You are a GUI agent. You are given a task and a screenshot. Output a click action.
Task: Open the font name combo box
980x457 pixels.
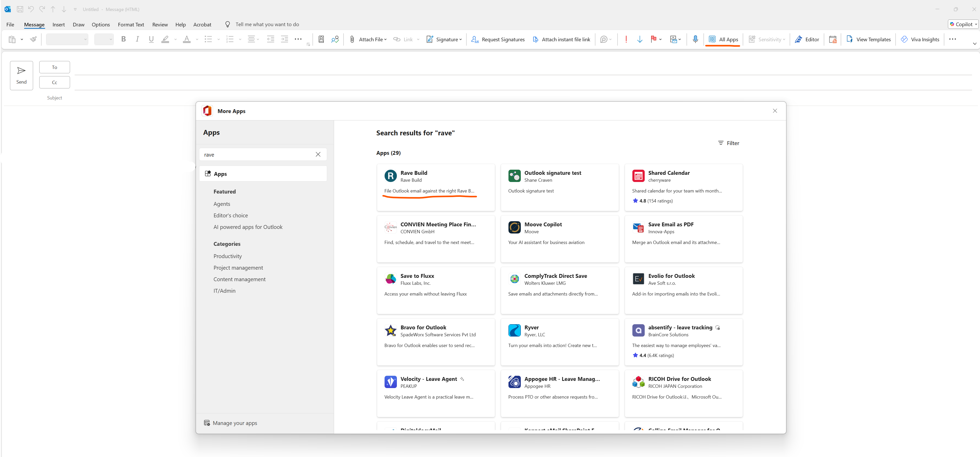pos(67,39)
